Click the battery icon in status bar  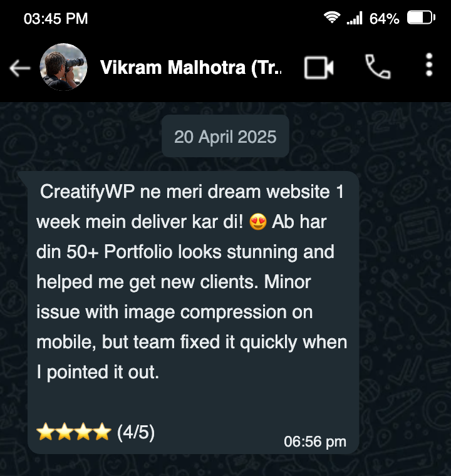coord(421,18)
